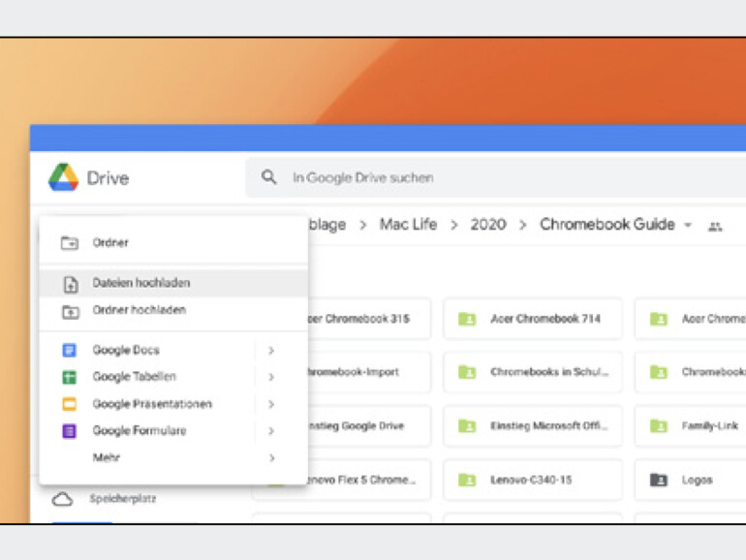Screen dimensions: 746x560
Task: Click the Acer Chromebook 714 folder icon
Action: click(467, 319)
